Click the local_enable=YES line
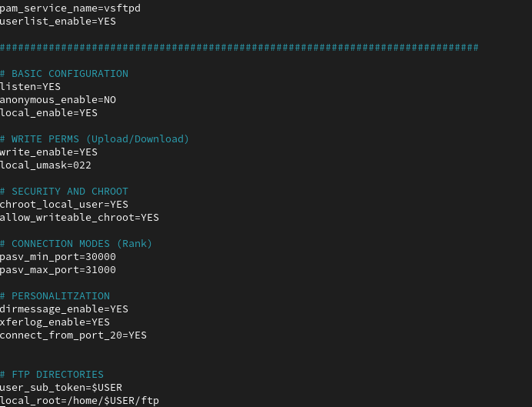Screen dimensions: 532x407 (48, 113)
